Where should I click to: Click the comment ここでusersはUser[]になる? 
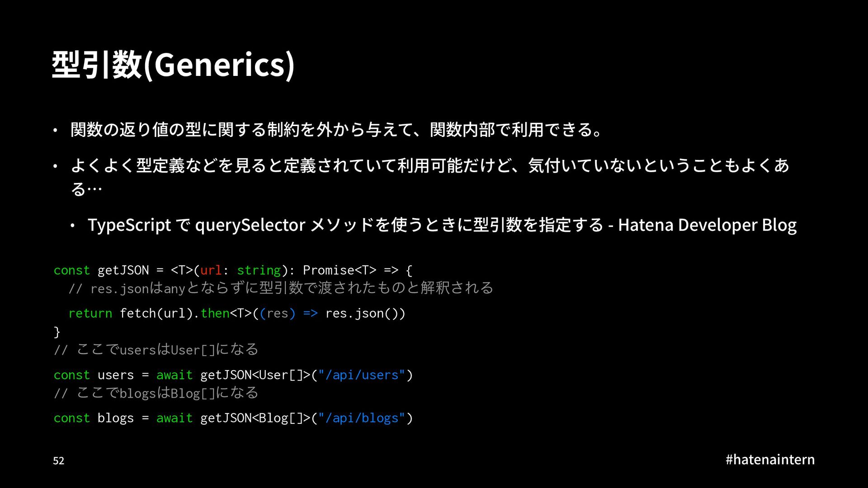pos(156,350)
